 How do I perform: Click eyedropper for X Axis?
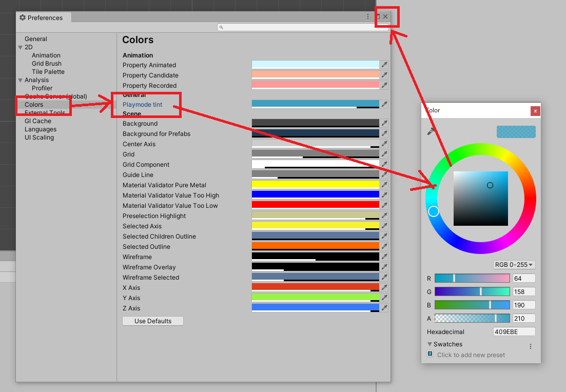point(384,287)
